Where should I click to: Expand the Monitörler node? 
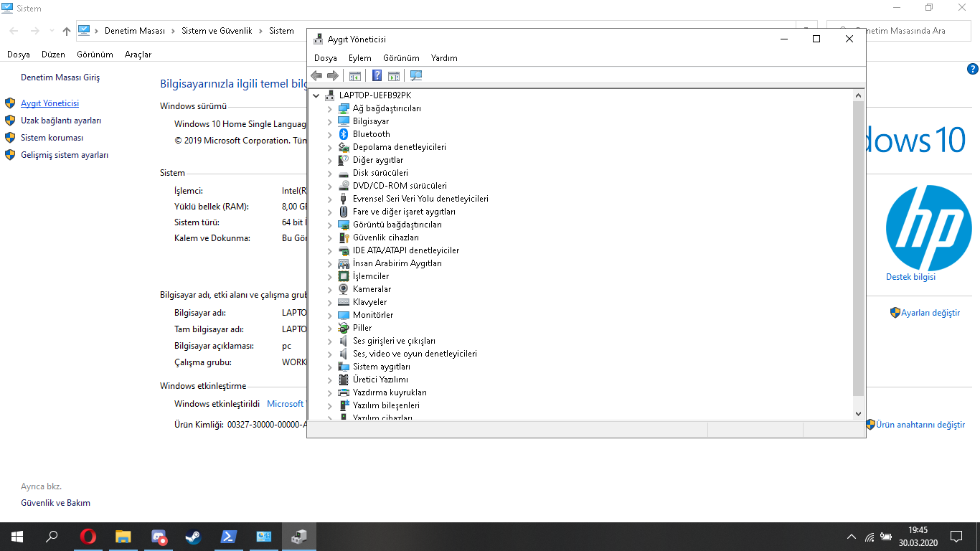pos(330,315)
